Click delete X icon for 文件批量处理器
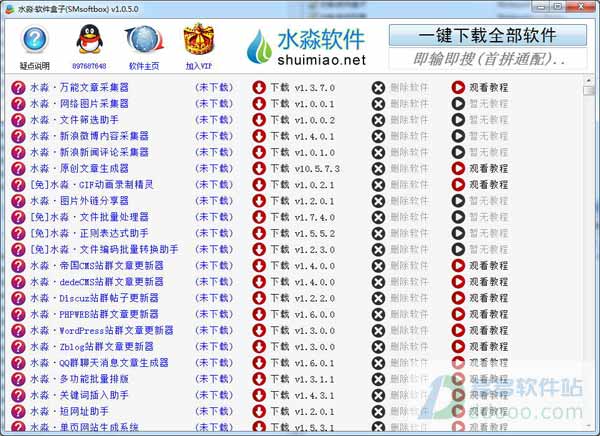 [378, 217]
